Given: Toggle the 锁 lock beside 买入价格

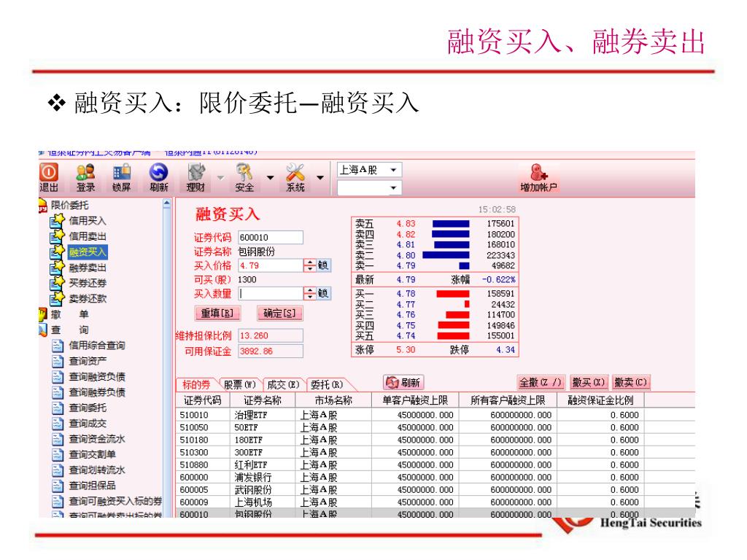Looking at the screenshot, I should tap(323, 265).
